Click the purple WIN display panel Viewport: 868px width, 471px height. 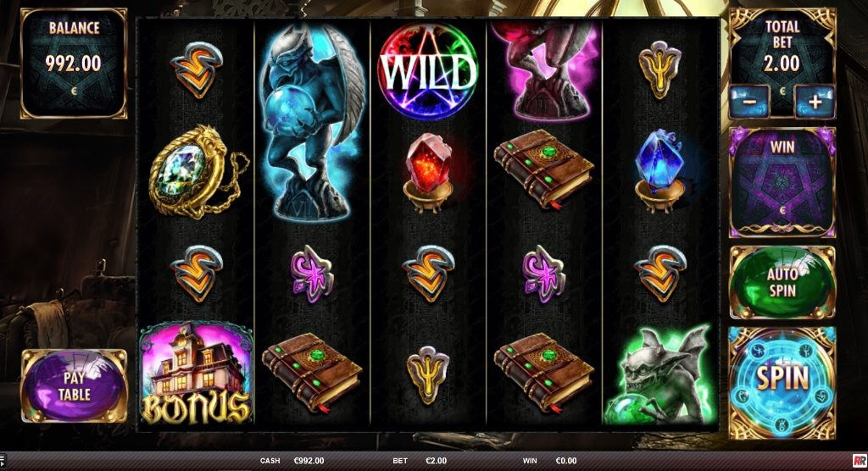pyautogui.click(x=782, y=182)
